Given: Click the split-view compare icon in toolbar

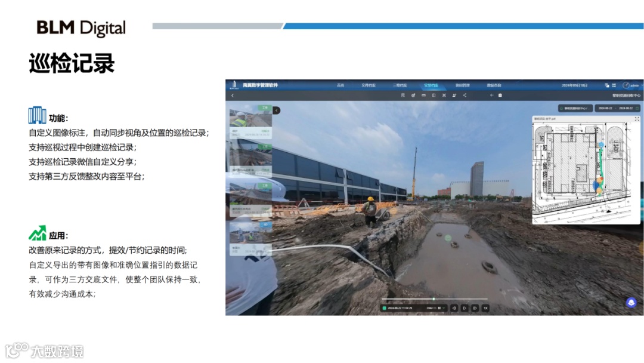Looking at the screenshot, I should pos(434,96).
